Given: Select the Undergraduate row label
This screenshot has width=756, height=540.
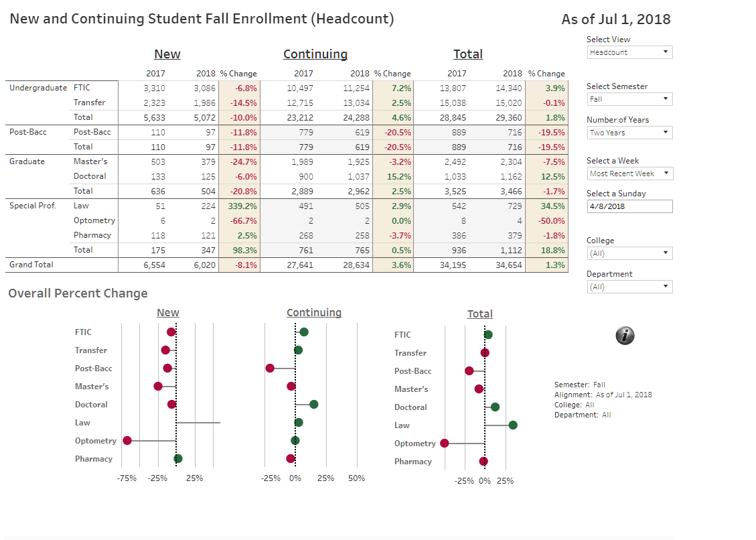Looking at the screenshot, I should coord(38,88).
